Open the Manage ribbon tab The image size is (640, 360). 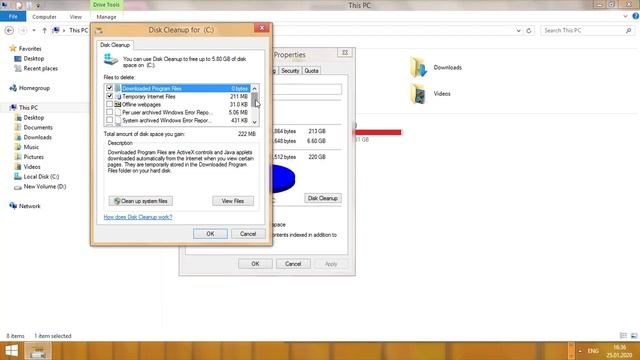[x=106, y=17]
